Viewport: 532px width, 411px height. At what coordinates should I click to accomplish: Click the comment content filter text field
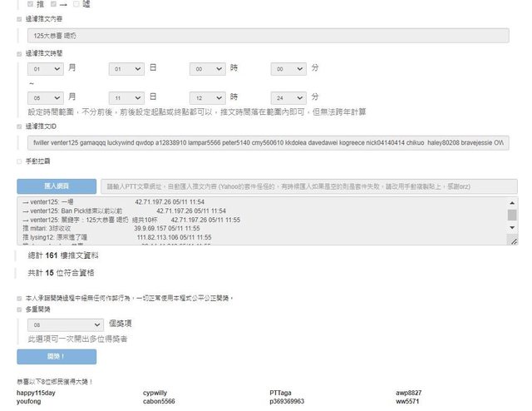pos(267,36)
